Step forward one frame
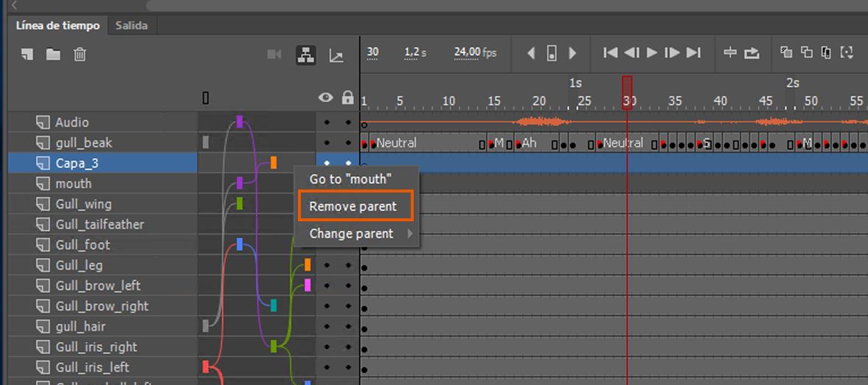Image resolution: width=868 pixels, height=385 pixels. click(673, 52)
